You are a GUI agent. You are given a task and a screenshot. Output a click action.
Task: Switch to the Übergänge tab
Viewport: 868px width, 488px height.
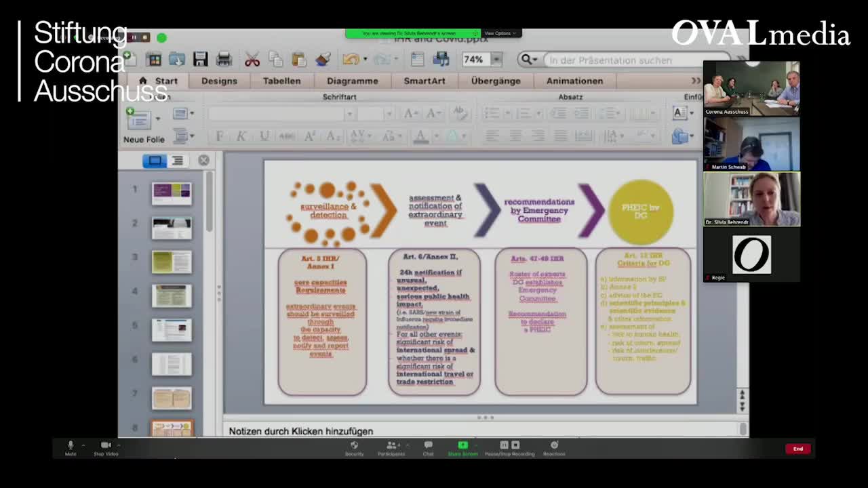[496, 81]
